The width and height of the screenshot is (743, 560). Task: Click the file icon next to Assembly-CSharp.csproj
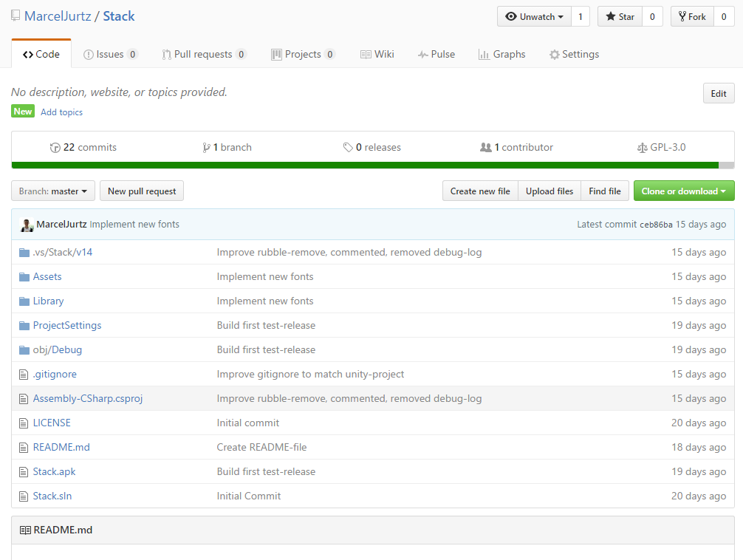[24, 399]
